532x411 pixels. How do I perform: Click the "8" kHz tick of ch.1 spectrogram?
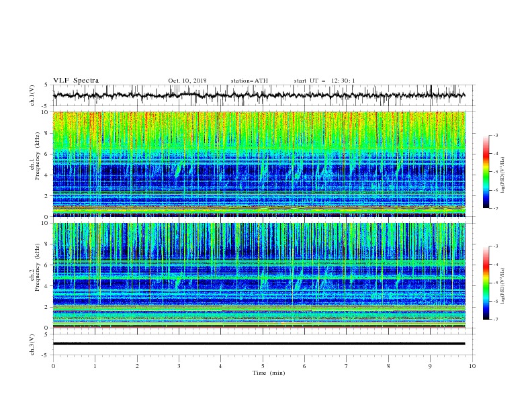click(x=48, y=133)
